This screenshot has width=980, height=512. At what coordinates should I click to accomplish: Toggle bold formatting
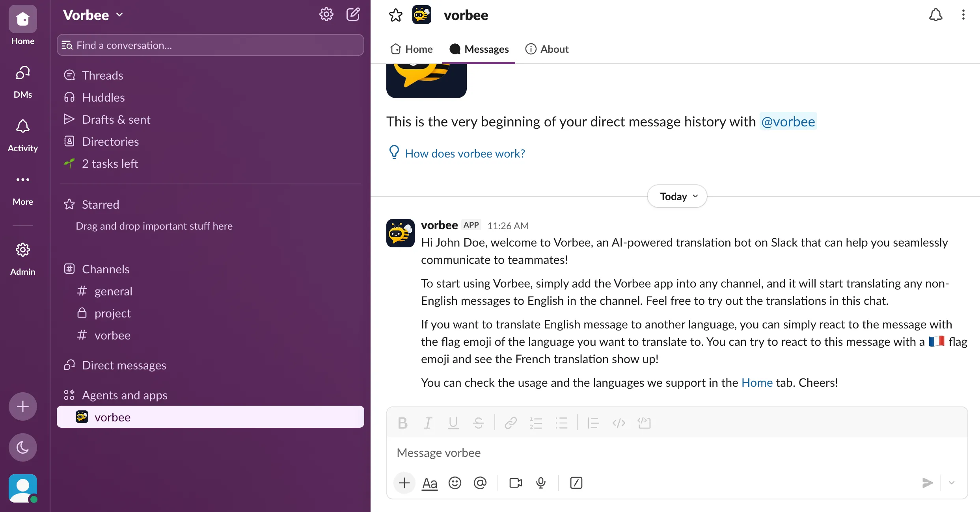pyautogui.click(x=402, y=423)
